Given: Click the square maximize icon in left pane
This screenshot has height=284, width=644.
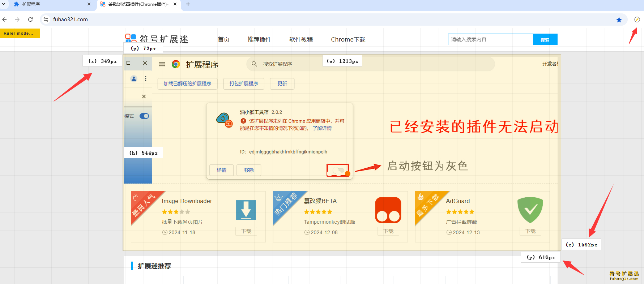Looking at the screenshot, I should [128, 63].
